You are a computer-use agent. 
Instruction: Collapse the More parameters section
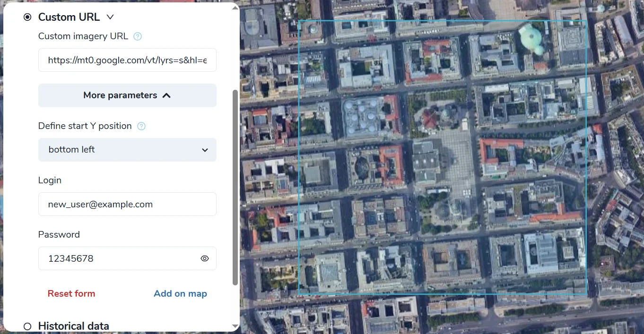point(127,95)
